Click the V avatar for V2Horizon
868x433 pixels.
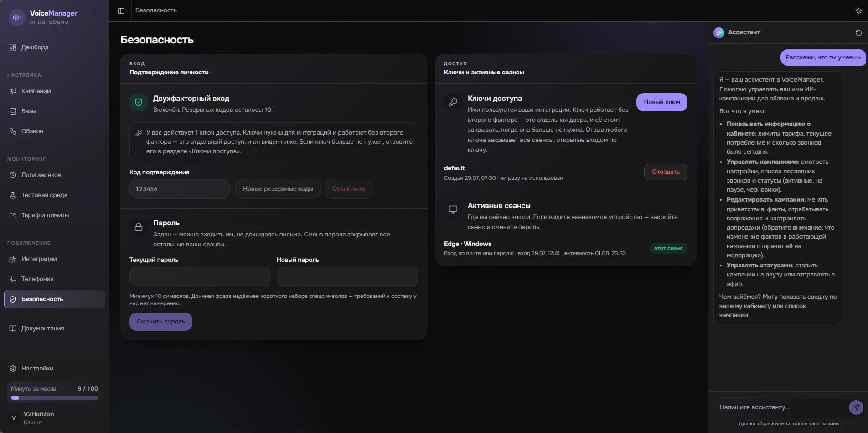[14, 417]
